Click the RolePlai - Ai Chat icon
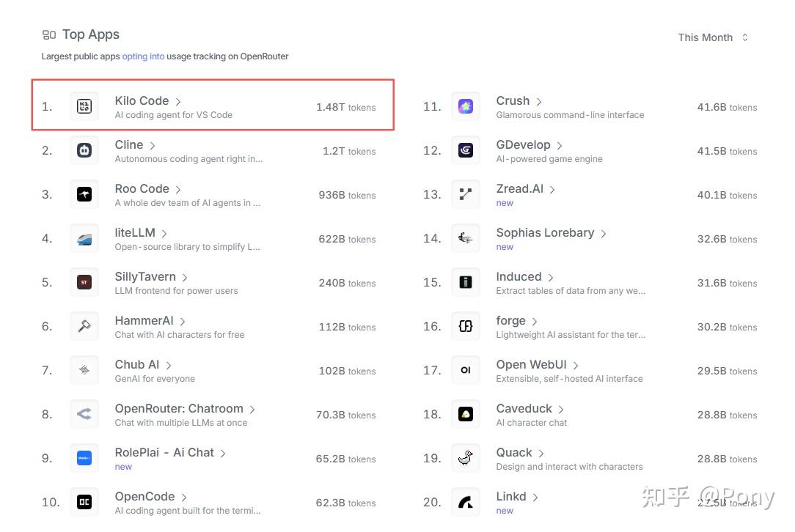Viewport: 795px width, 532px height. [84, 459]
